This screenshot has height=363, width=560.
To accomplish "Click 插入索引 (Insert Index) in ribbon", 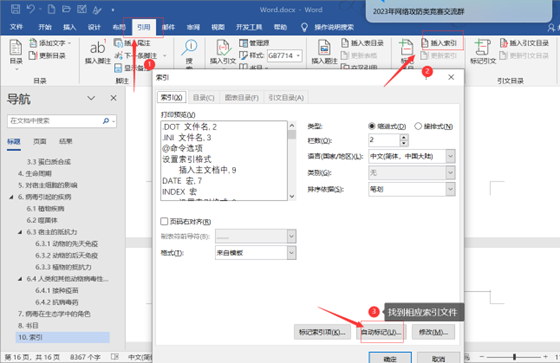I will 439,43.
